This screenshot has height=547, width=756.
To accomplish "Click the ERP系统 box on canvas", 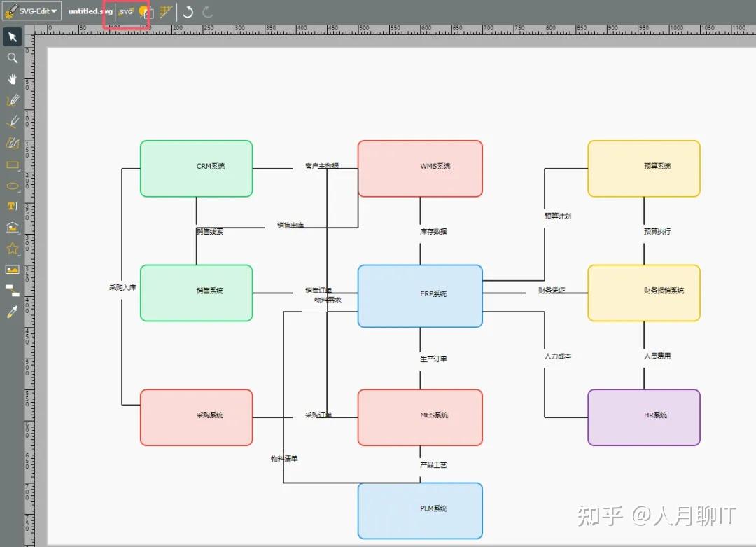I will point(419,295).
